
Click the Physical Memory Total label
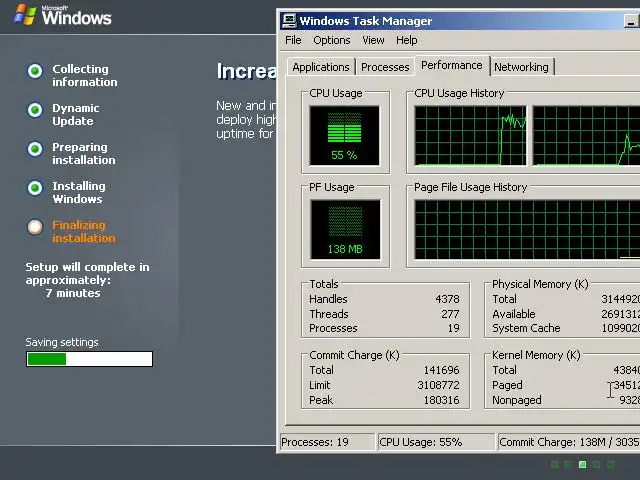[x=504, y=299]
